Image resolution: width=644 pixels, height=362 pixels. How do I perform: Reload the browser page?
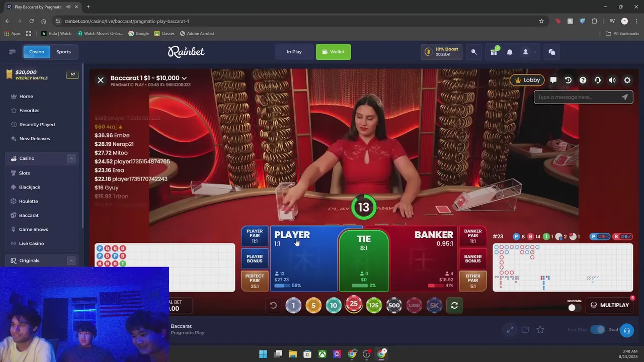pyautogui.click(x=31, y=21)
